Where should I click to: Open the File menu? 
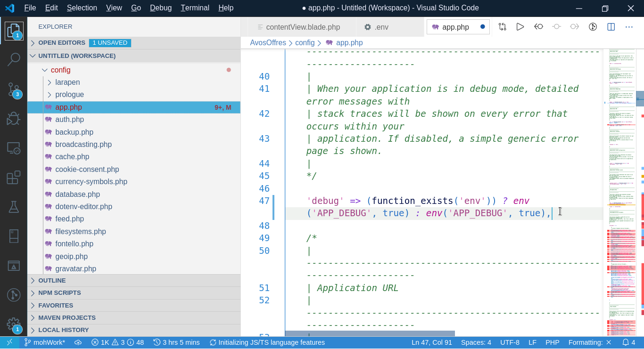(30, 8)
